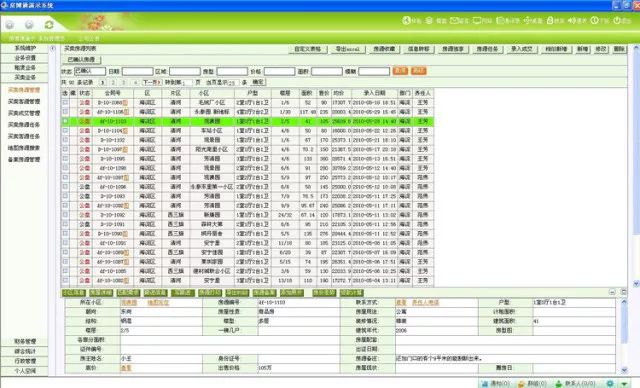Image resolution: width=640 pixels, height=388 pixels.
Task: Click the detail panel scroll down arrow
Action: (x=624, y=370)
